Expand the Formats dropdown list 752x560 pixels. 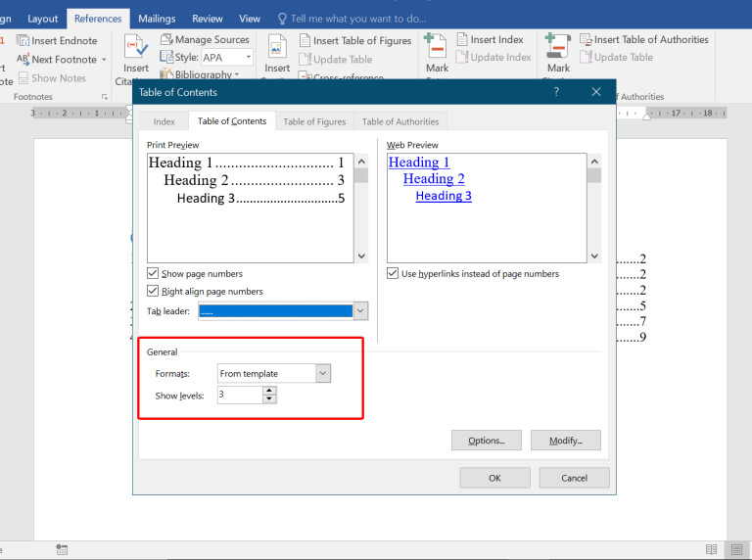pyautogui.click(x=323, y=373)
